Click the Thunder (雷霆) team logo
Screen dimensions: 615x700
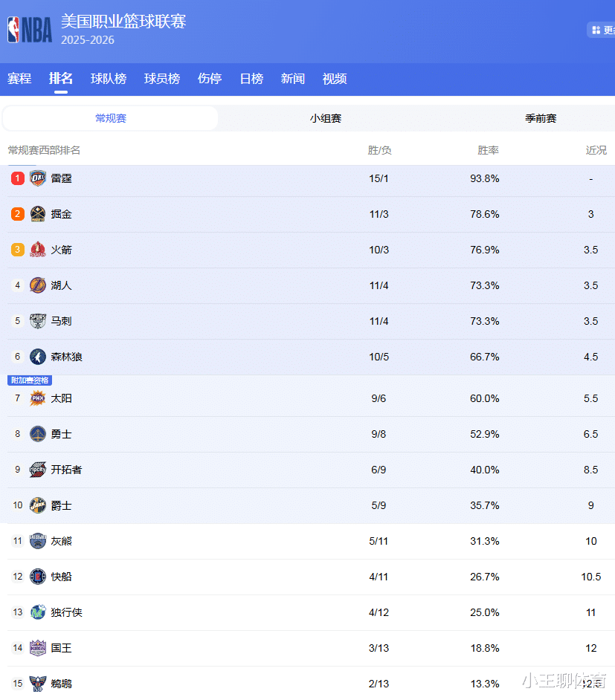tap(37, 178)
